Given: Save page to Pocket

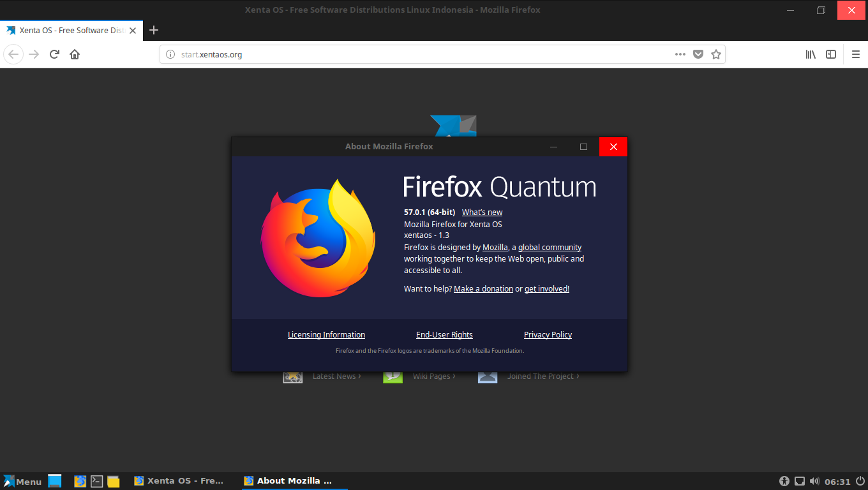Looking at the screenshot, I should click(698, 54).
